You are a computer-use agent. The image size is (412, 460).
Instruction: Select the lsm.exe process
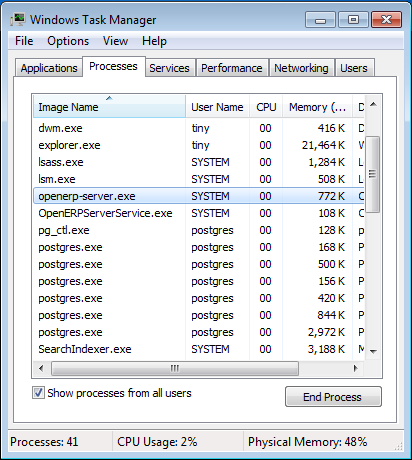tap(199, 179)
